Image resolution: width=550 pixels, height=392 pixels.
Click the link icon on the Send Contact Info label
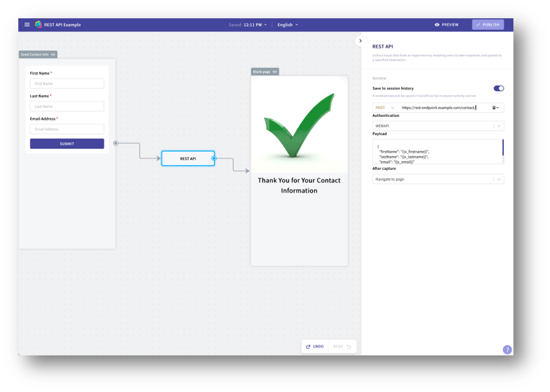coord(53,54)
